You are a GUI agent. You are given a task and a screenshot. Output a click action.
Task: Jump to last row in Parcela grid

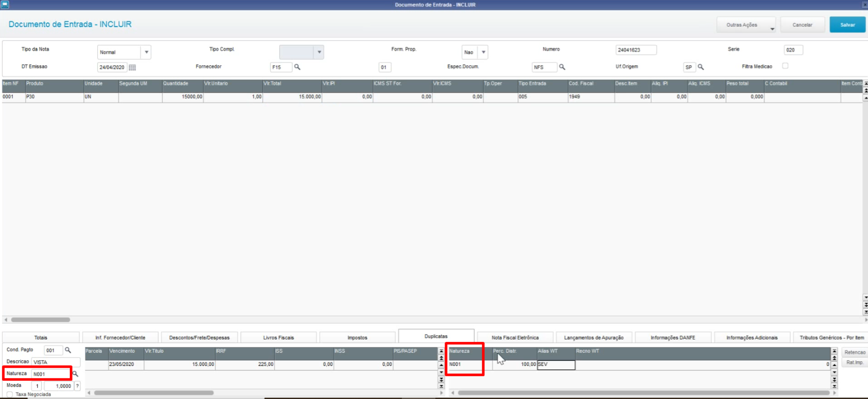click(x=441, y=386)
